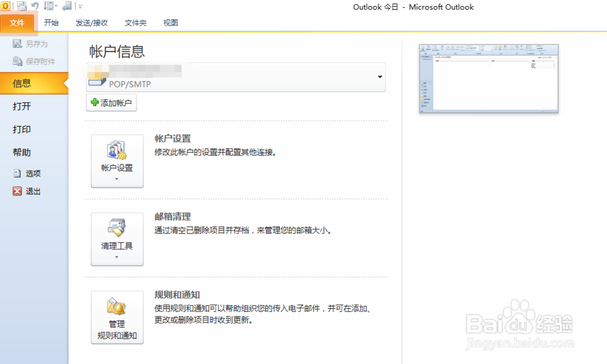Open the 帐户设置 large button
This screenshot has width=607, height=364.
click(x=117, y=161)
